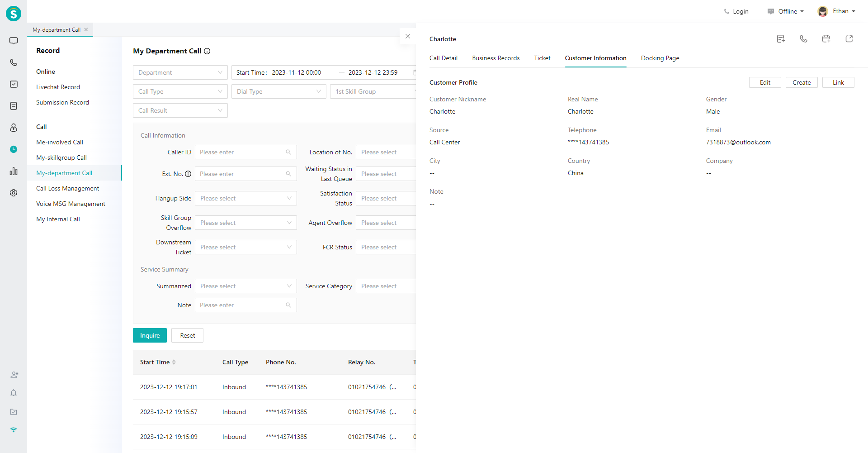This screenshot has height=453, width=868.
Task: Open the Downstream Ticket dropdown
Action: click(x=246, y=247)
